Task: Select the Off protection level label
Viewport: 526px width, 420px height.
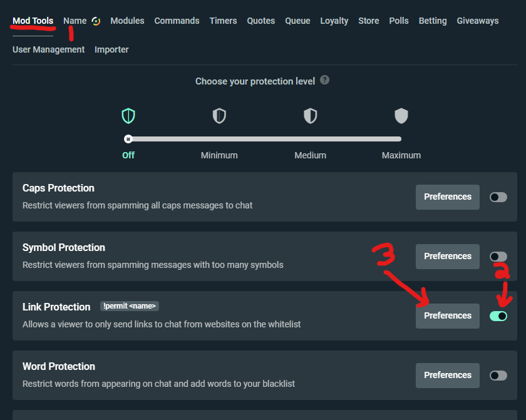Action: point(128,155)
